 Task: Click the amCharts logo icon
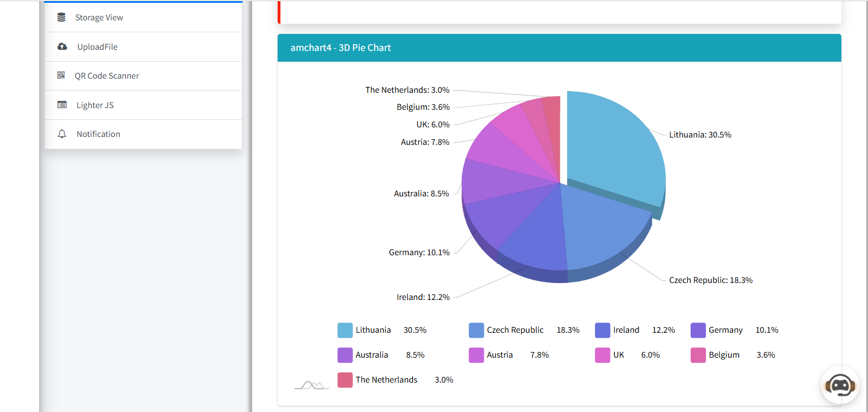(312, 385)
